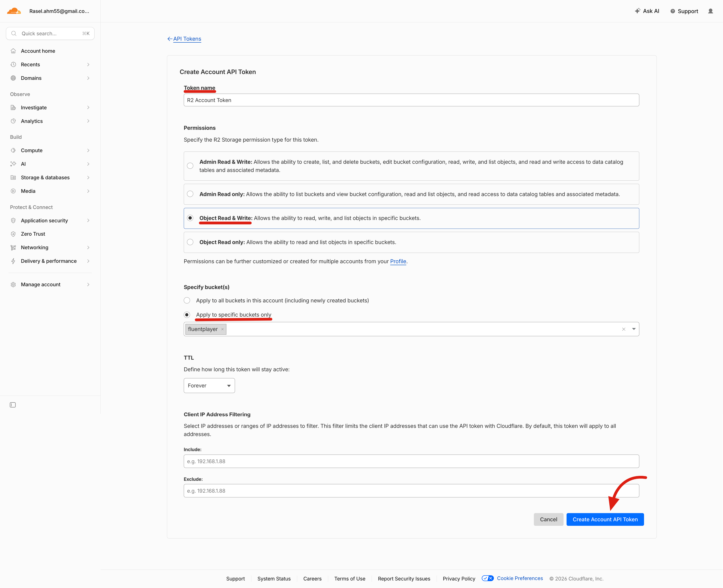Open the System Status footer link

pyautogui.click(x=274, y=579)
